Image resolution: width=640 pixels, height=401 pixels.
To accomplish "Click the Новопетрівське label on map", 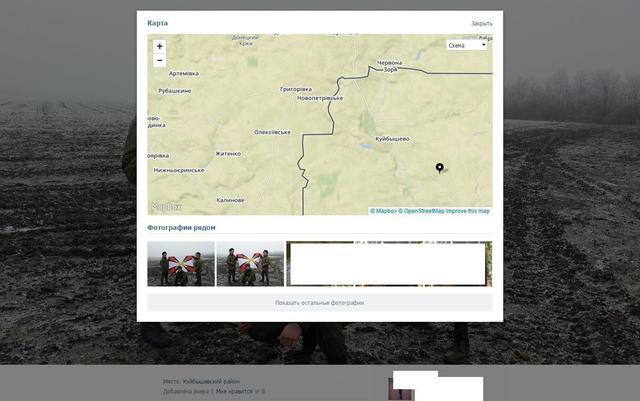I will tap(320, 98).
